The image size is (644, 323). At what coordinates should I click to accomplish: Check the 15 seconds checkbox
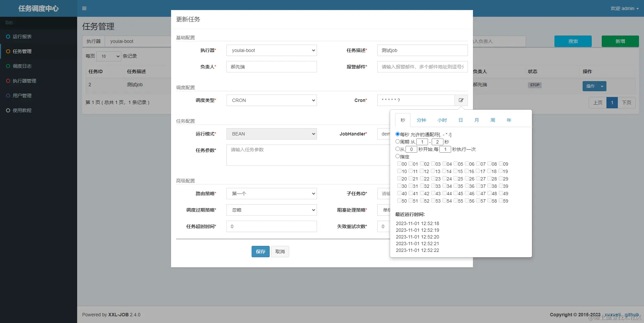(x=455, y=171)
